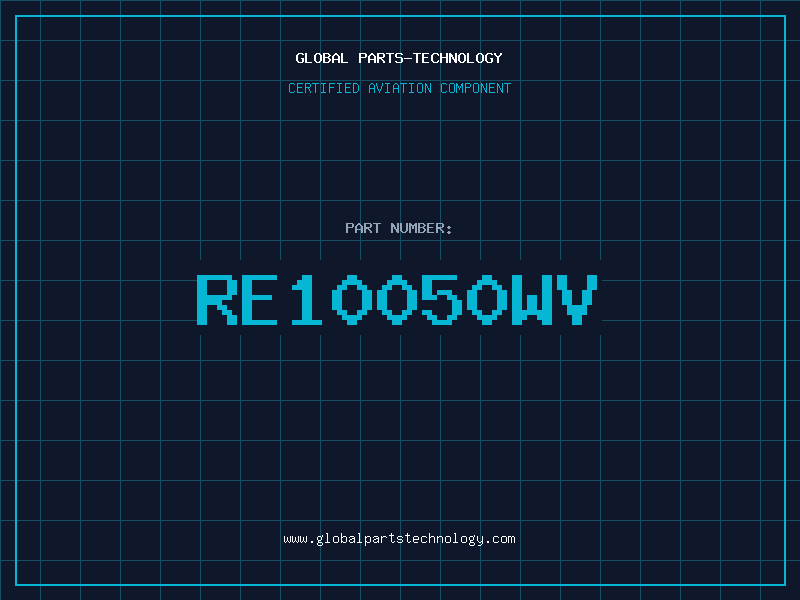Viewport: 800px width, 600px height.
Task: Select the CERTIFIED AVIATION COMPONENT subtitle
Action: click(x=399, y=88)
